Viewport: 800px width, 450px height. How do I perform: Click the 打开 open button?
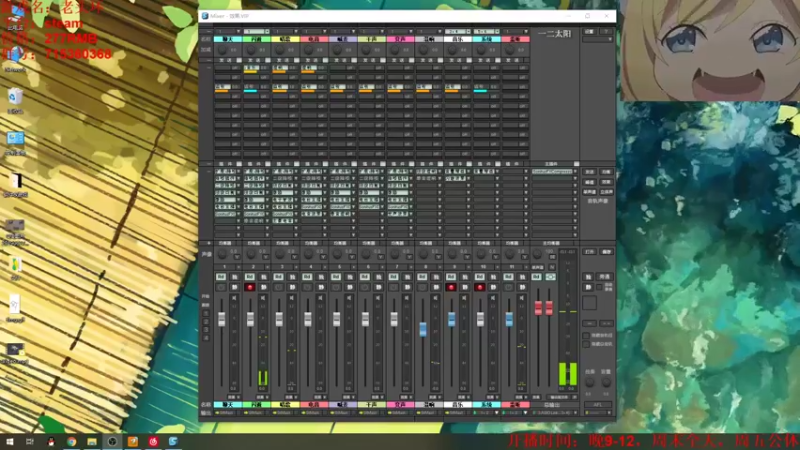589,252
